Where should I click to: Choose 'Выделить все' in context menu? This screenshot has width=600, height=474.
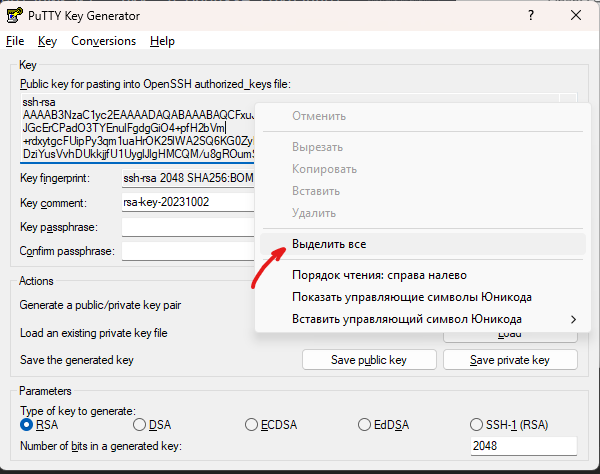point(335,244)
